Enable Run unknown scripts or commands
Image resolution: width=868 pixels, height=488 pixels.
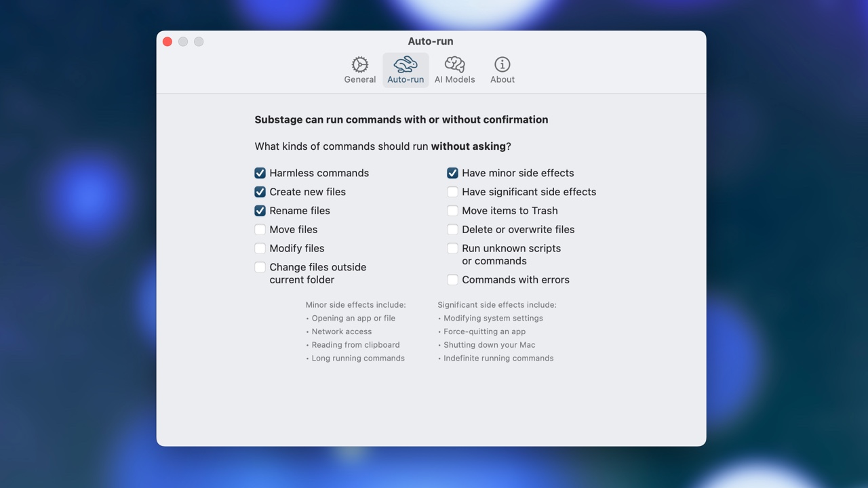(452, 248)
